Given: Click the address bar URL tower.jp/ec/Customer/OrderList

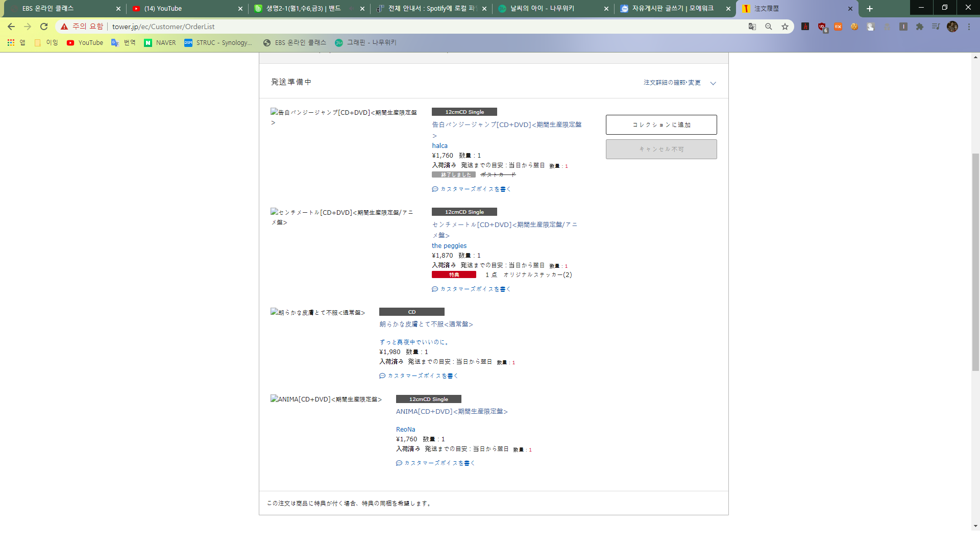Looking at the screenshot, I should click(163, 27).
